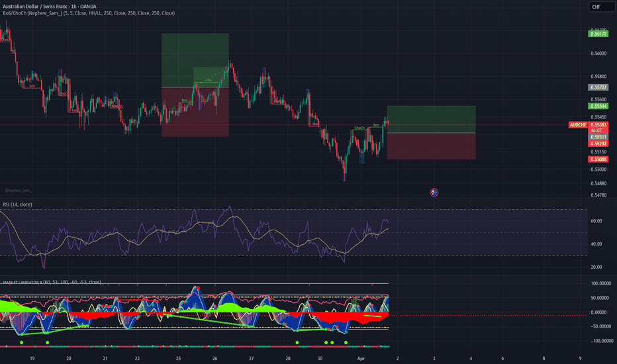Open the CHF currency selector
Viewport: 617px width, 364px height.
click(601, 7)
